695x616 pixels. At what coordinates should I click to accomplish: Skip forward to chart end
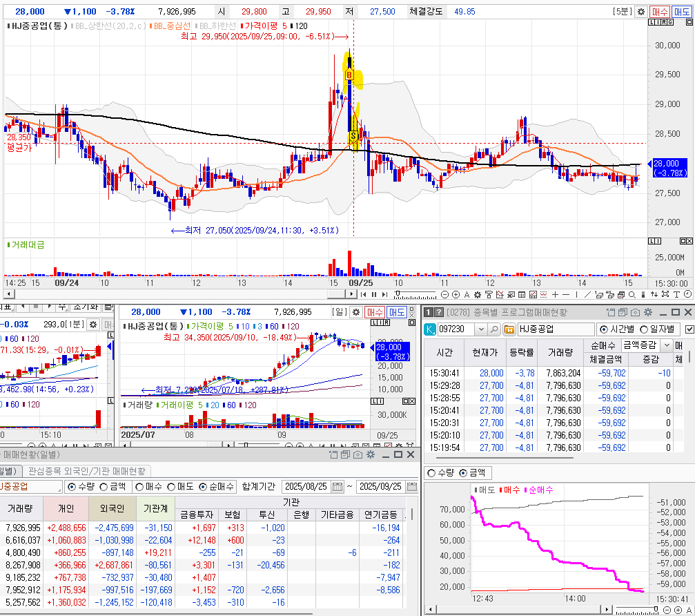[384, 294]
